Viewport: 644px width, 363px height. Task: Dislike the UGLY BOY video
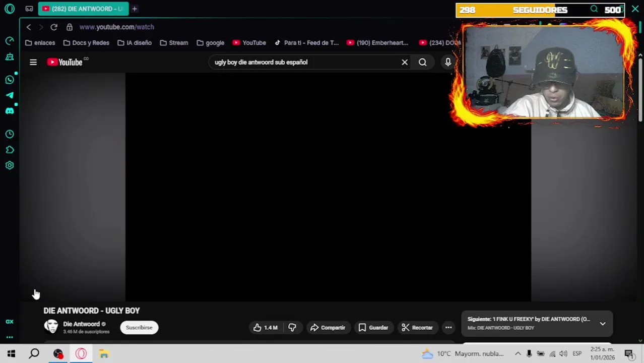point(292,328)
